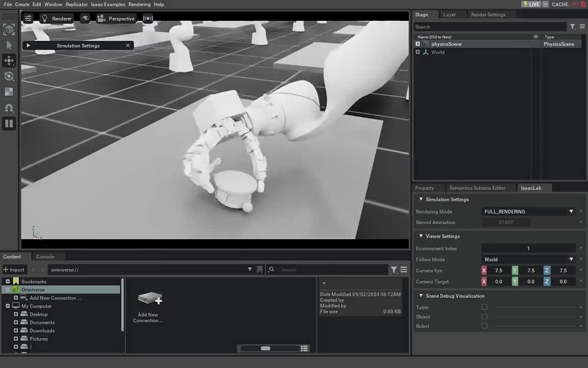Image resolution: width=588 pixels, height=368 pixels.
Task: Open the viewport visibility eye menu
Action: (85, 18)
